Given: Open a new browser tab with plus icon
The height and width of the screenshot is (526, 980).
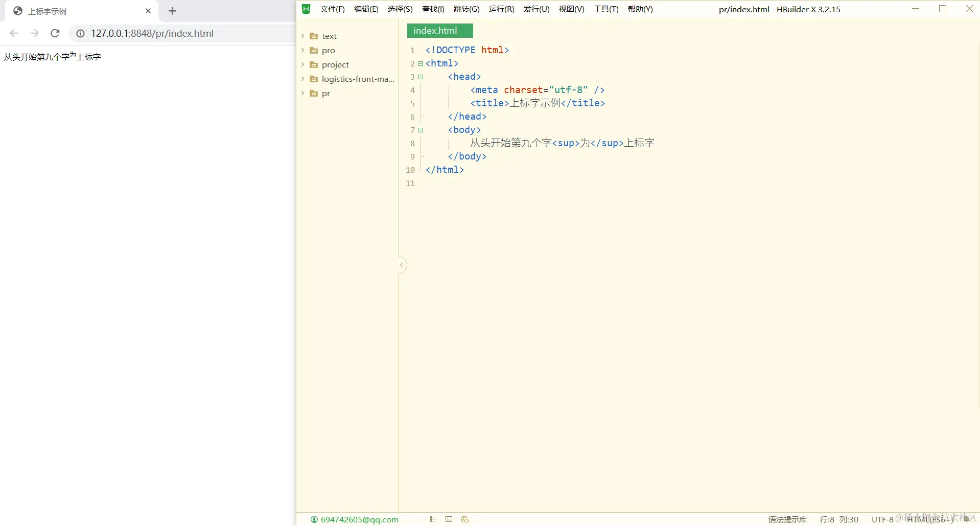Looking at the screenshot, I should [172, 11].
